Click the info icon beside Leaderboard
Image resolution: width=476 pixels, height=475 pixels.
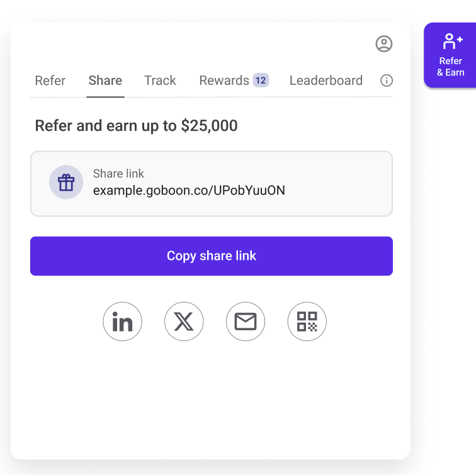[x=387, y=81]
